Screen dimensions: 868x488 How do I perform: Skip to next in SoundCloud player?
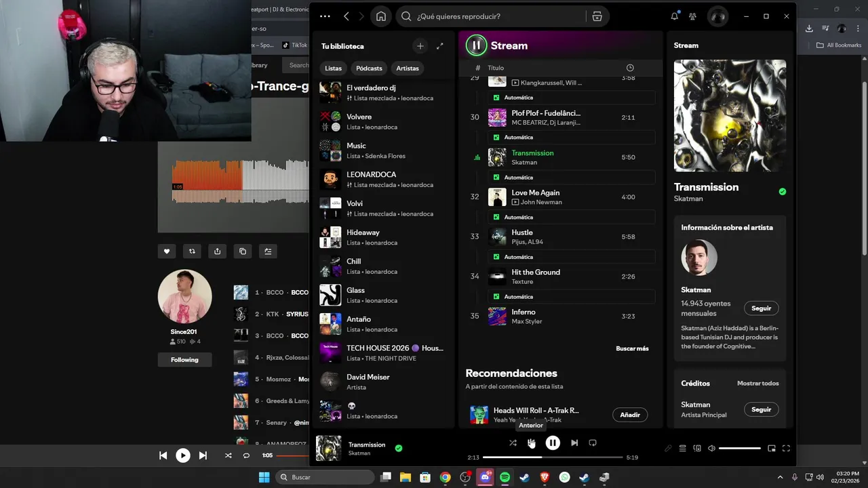[203, 455]
